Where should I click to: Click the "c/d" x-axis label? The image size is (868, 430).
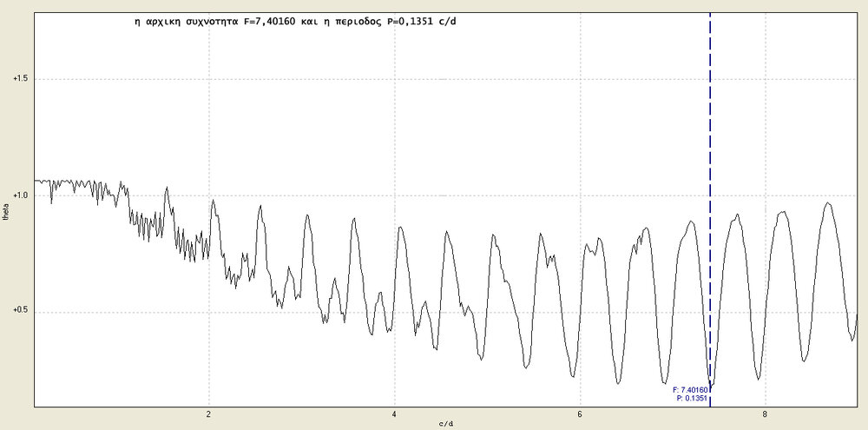[444, 424]
